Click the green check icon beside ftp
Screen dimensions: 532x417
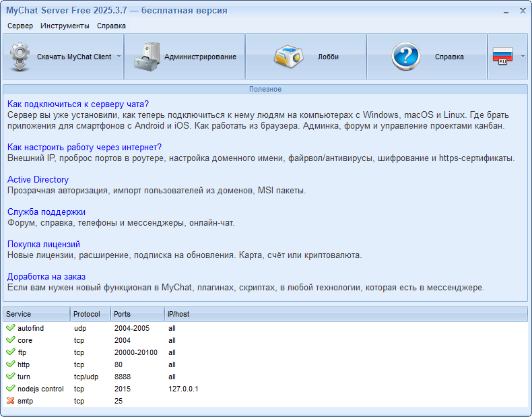coord(11,352)
